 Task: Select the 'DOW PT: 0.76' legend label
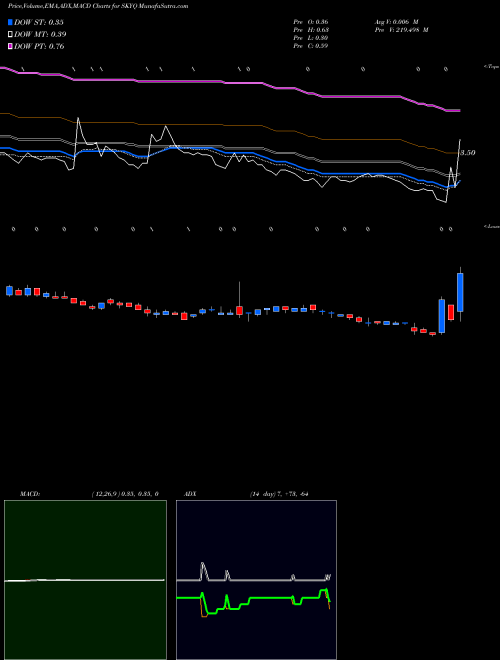(x=39, y=46)
